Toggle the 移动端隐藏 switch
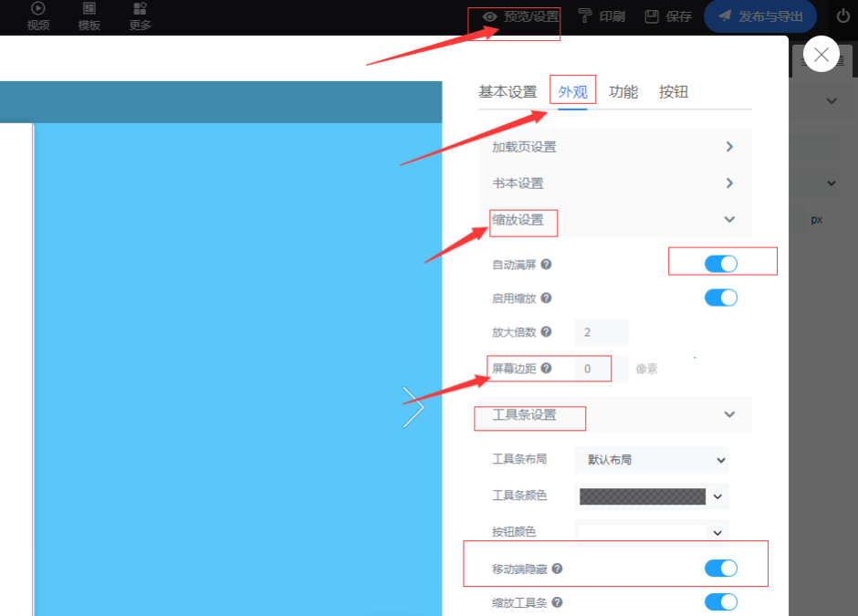Screen dimensions: 858x616 pyautogui.click(x=720, y=569)
